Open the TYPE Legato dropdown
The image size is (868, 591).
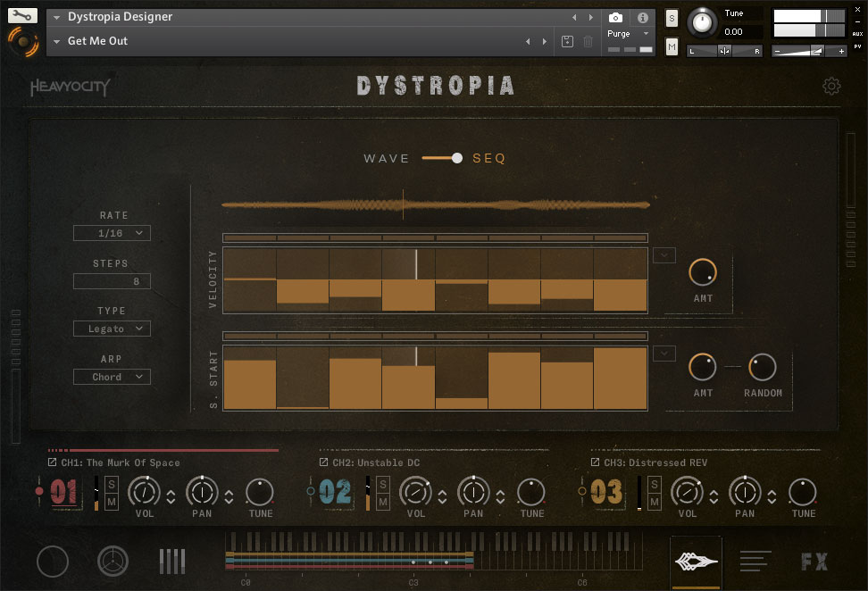112,329
